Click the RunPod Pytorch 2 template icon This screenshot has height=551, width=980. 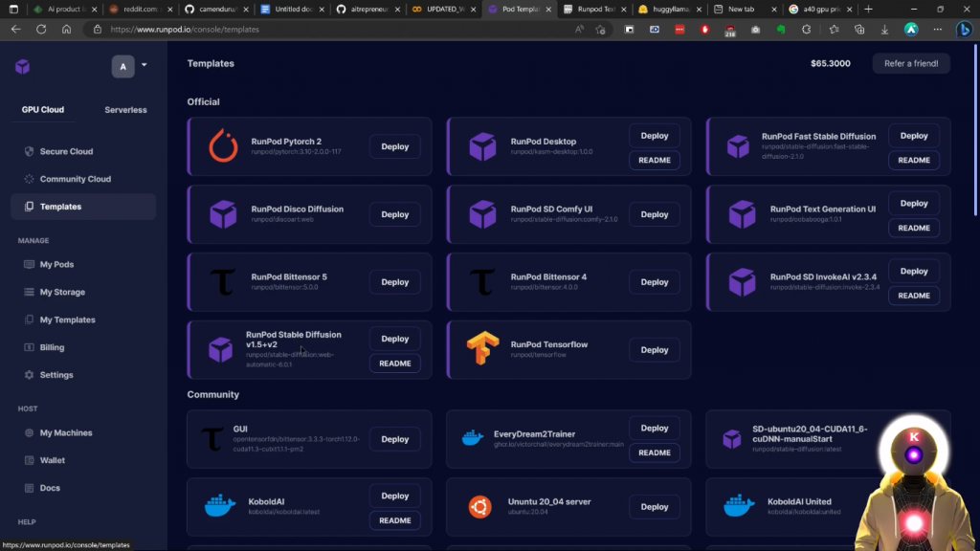223,146
